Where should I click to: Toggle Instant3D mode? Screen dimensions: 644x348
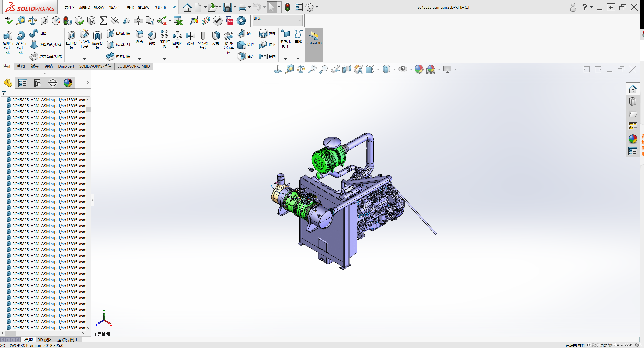click(x=314, y=45)
